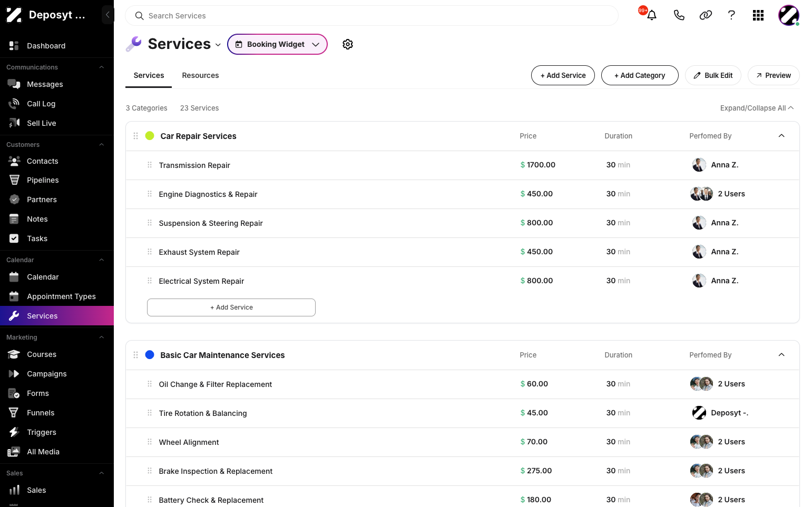Open Pipelines in sidebar

(57, 180)
